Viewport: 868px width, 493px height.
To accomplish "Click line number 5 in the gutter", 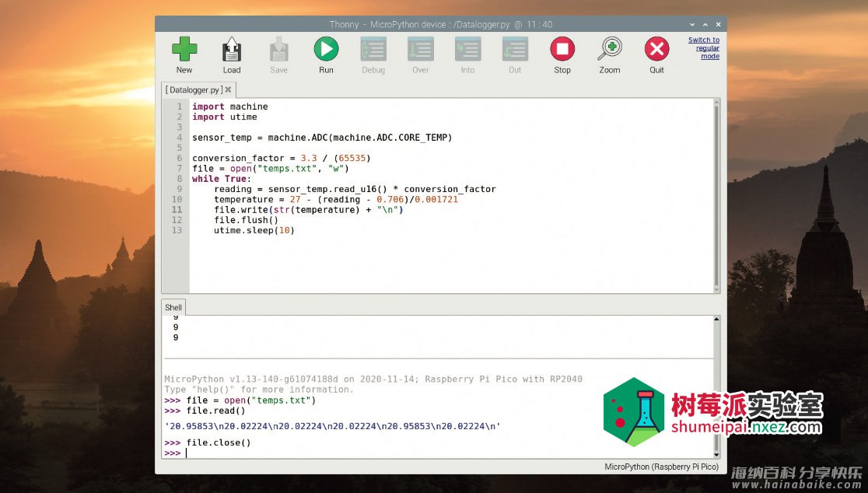I will tap(180, 149).
